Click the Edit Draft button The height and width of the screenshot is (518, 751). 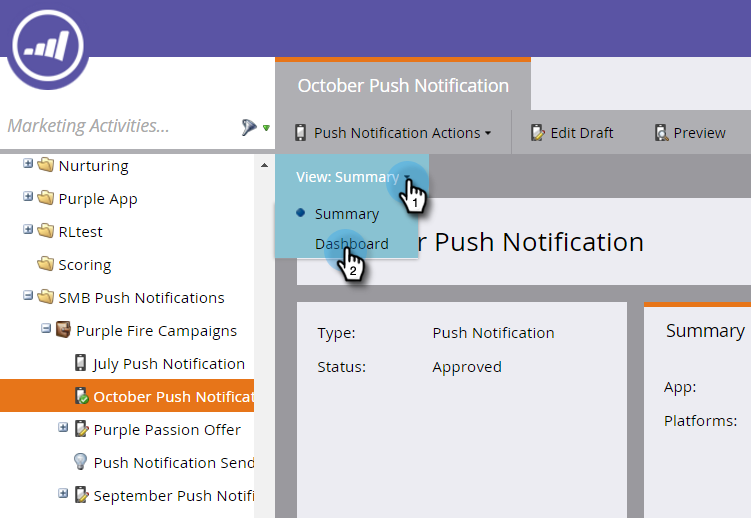pyautogui.click(x=572, y=133)
